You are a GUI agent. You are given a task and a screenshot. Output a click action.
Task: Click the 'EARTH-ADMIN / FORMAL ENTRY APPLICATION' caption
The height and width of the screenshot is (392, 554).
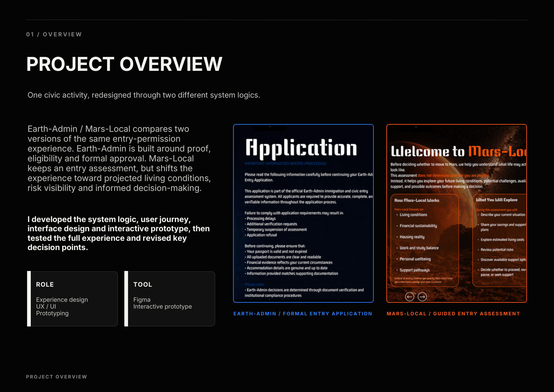pyautogui.click(x=303, y=313)
